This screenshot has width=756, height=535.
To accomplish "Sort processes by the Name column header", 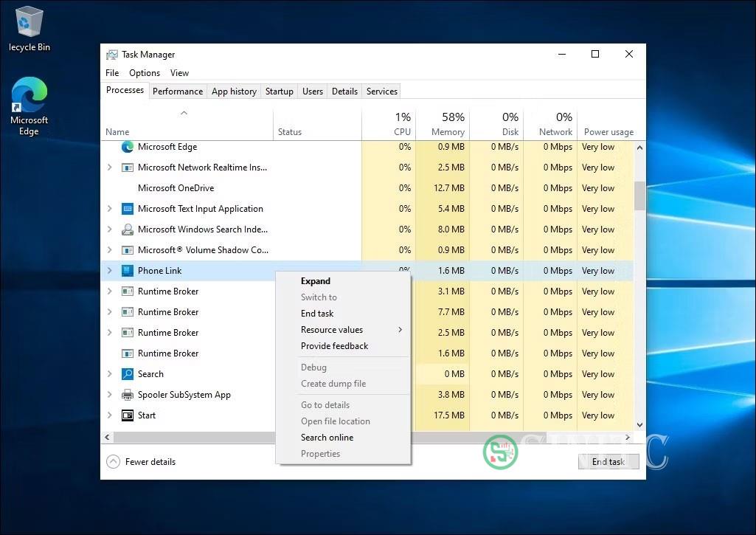I will coord(187,125).
